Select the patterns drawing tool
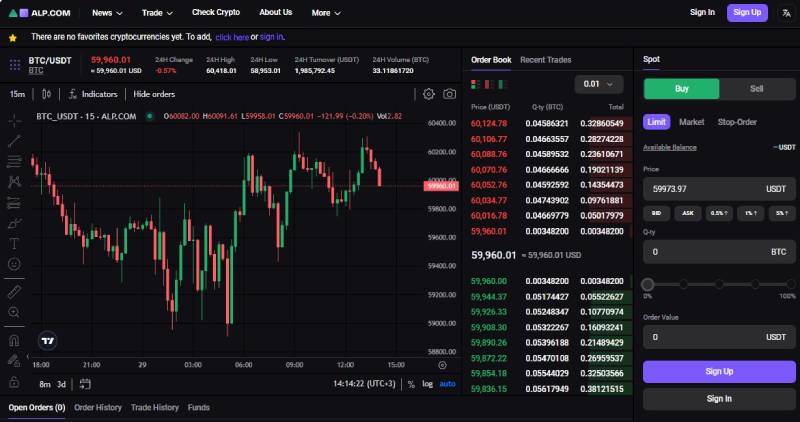800x422 pixels. coord(14,182)
